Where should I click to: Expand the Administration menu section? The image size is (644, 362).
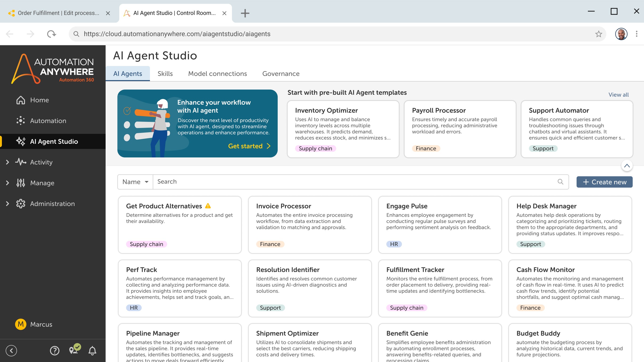pyautogui.click(x=8, y=204)
